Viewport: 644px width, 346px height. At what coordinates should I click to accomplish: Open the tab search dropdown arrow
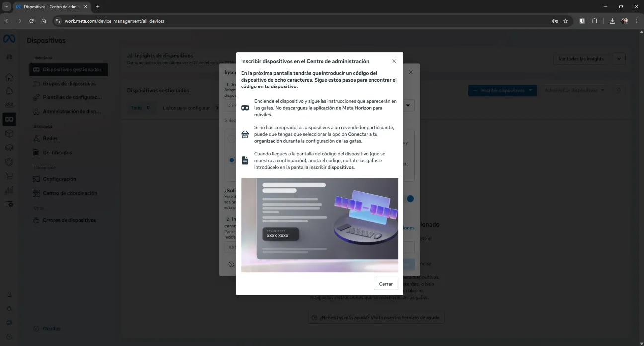click(7, 7)
